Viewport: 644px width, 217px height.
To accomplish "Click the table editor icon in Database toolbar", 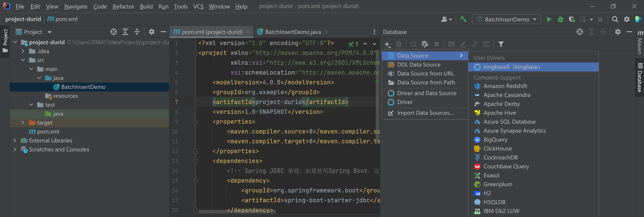I will 451,44.
